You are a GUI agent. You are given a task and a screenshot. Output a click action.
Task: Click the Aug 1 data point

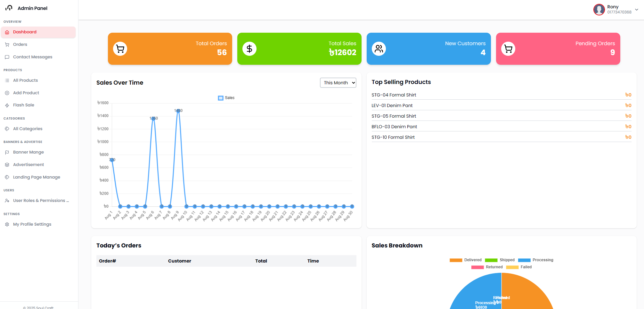click(x=112, y=160)
